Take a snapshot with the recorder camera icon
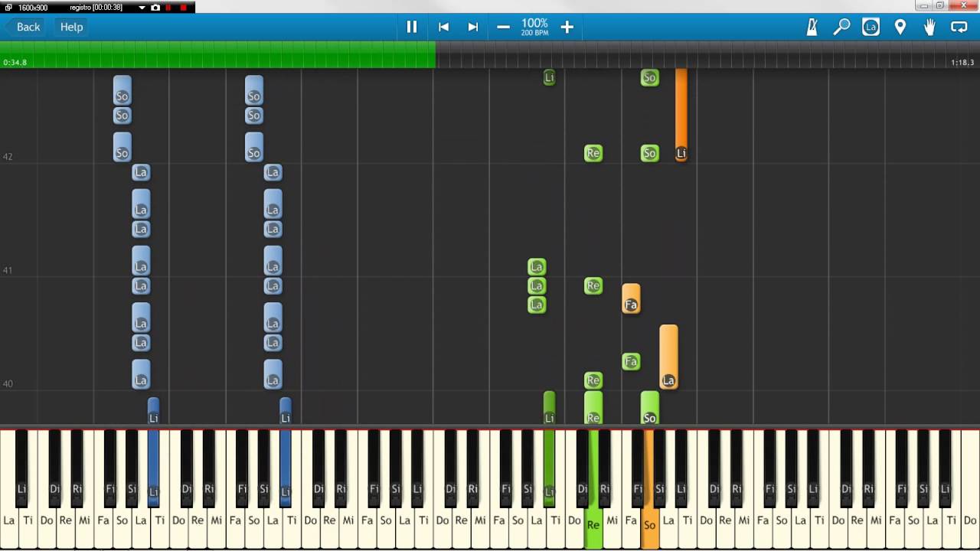The height and width of the screenshot is (551, 980). [155, 8]
